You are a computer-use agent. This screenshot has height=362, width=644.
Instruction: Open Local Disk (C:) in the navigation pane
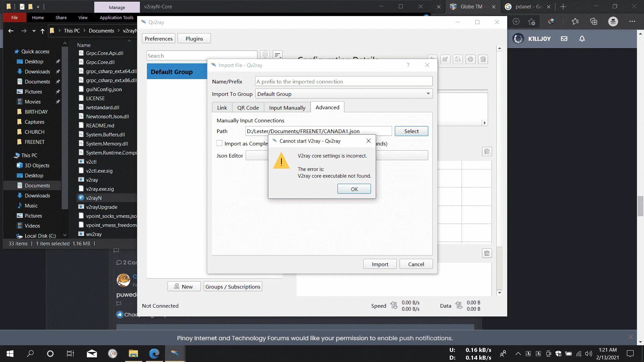[x=40, y=236]
